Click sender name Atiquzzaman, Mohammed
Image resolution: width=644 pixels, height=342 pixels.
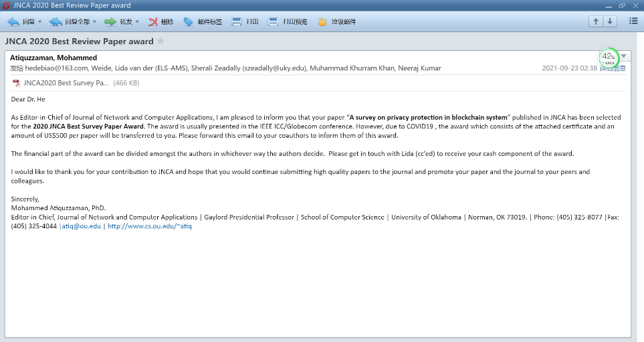coord(53,58)
